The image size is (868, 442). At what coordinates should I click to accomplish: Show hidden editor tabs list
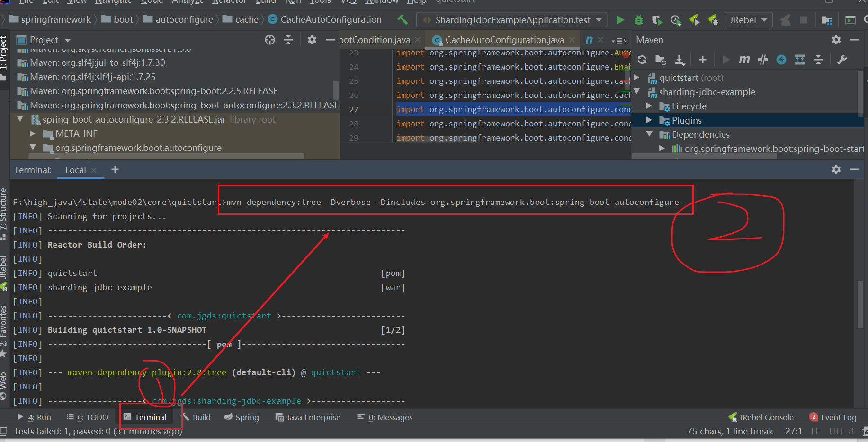pyautogui.click(x=619, y=41)
